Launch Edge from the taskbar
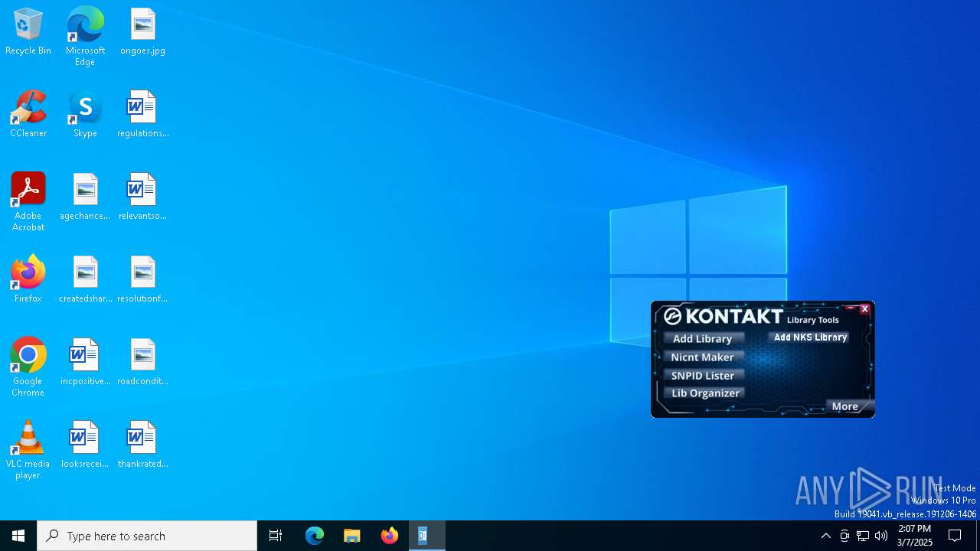 [x=315, y=536]
